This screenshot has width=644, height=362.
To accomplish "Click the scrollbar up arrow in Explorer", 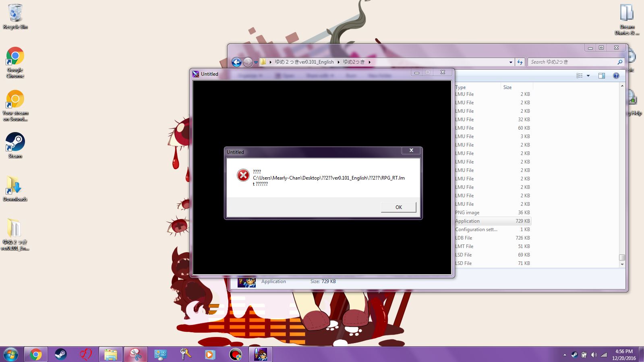I will click(x=622, y=86).
